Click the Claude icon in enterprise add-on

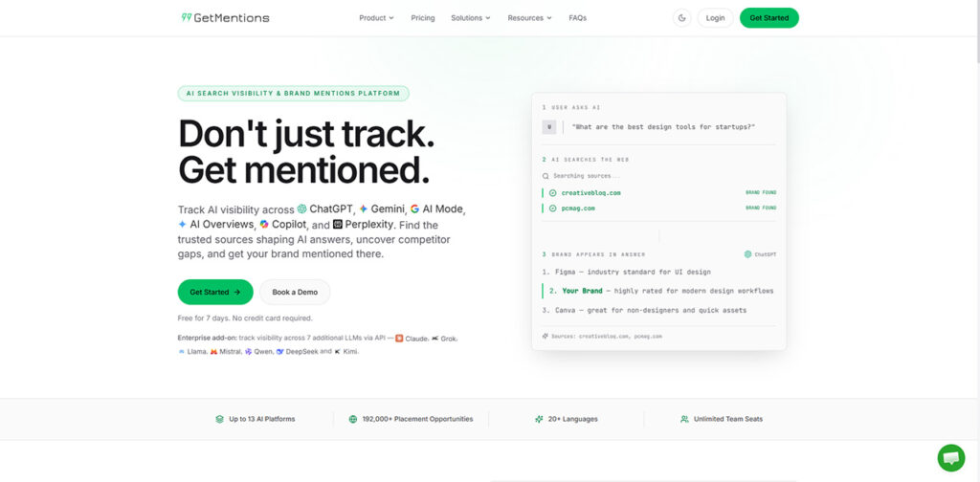[x=399, y=339]
